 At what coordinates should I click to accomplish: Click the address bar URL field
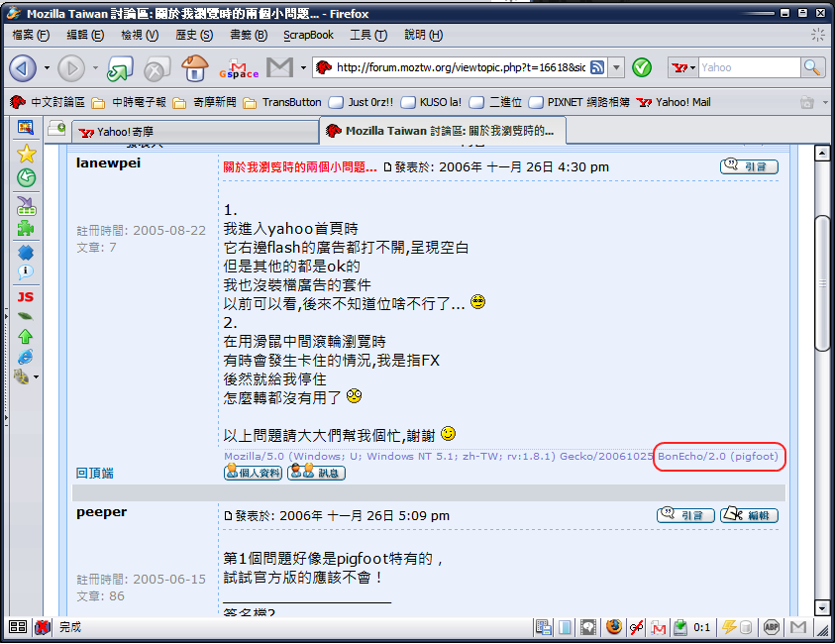(x=461, y=67)
